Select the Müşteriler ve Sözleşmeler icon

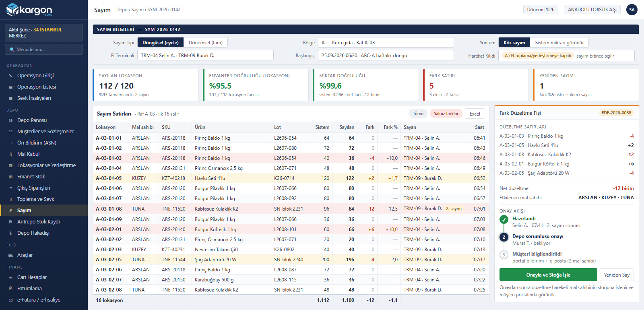click(x=11, y=132)
